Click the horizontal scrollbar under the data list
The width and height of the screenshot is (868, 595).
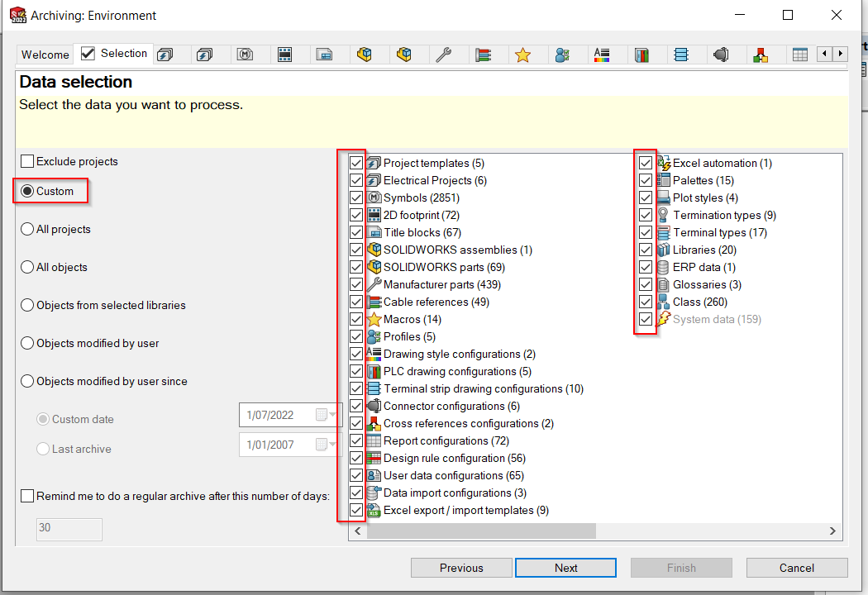point(481,531)
